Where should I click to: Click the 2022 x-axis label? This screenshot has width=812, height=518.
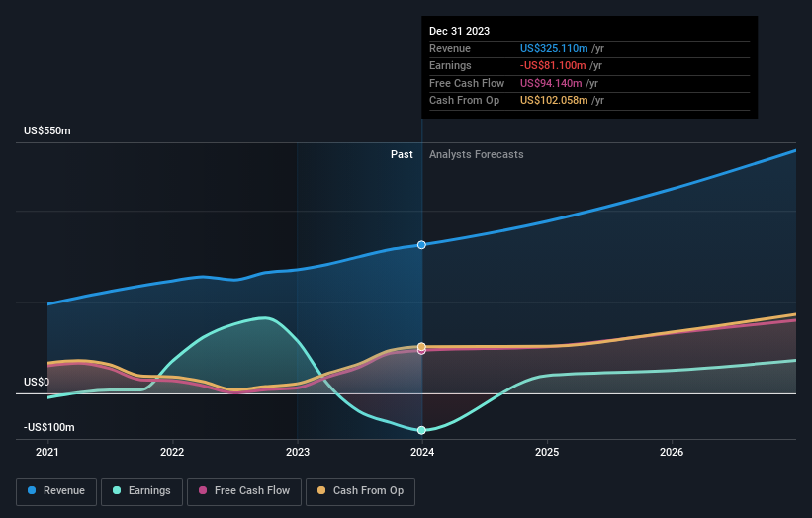[172, 452]
